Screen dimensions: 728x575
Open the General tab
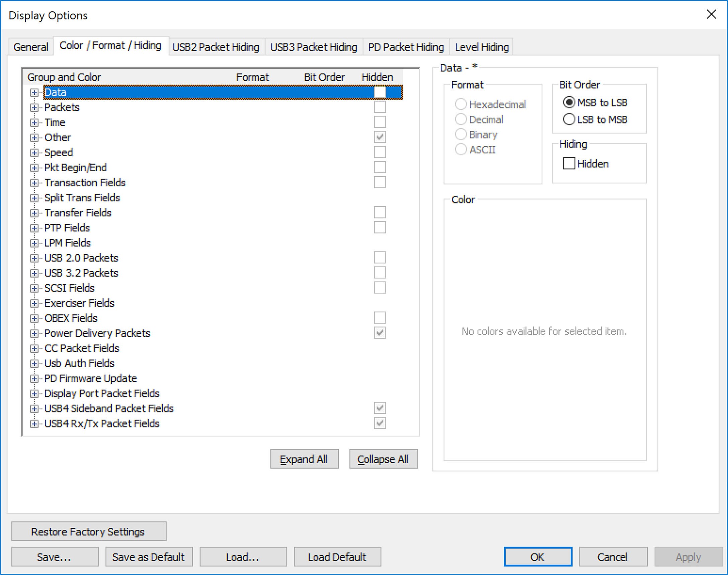pos(31,47)
